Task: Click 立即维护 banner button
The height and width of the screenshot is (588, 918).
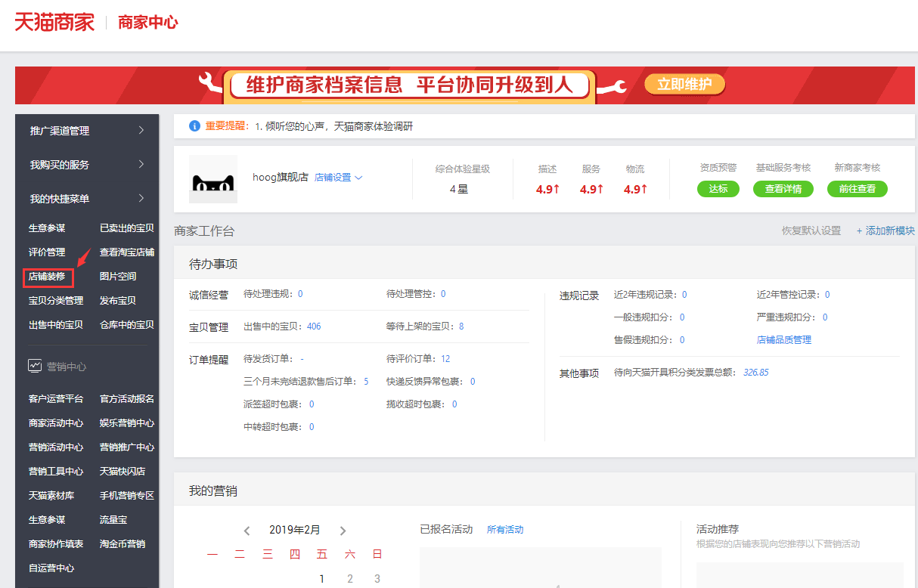Action: point(684,84)
